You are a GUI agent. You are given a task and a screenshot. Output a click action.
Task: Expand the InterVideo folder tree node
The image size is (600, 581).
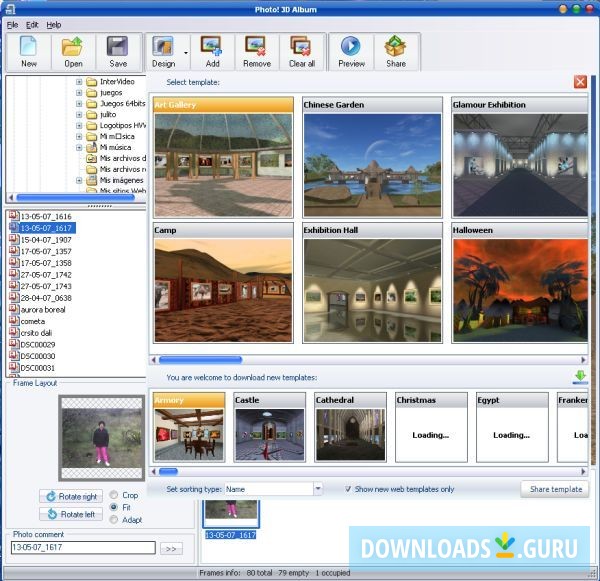point(79,82)
